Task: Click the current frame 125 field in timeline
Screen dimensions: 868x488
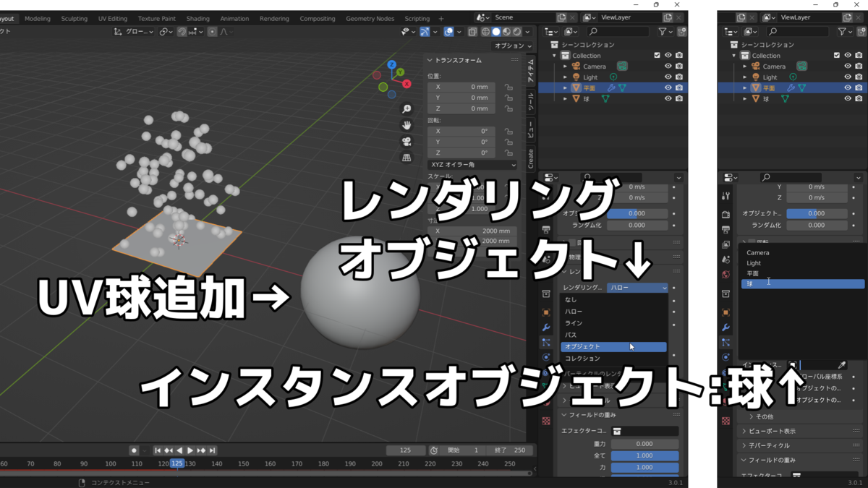Action: (x=406, y=450)
